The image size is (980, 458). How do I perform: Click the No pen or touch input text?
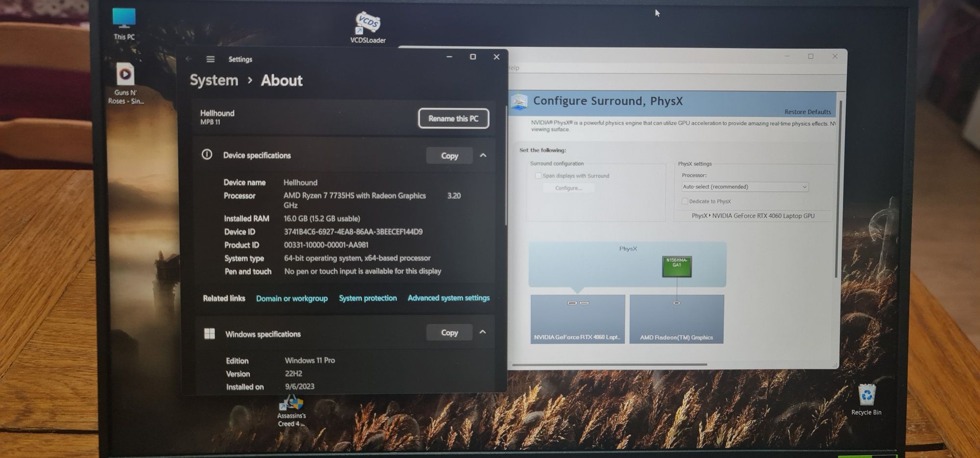point(363,271)
